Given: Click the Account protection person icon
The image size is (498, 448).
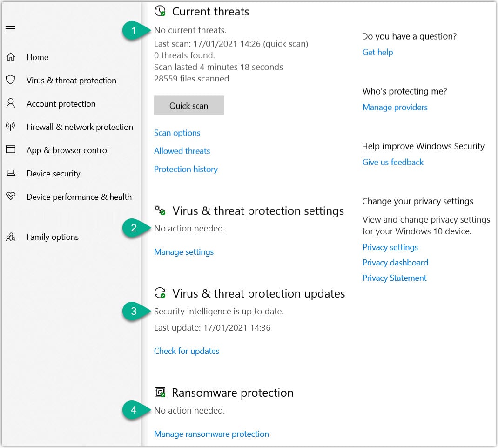Looking at the screenshot, I should click(11, 103).
